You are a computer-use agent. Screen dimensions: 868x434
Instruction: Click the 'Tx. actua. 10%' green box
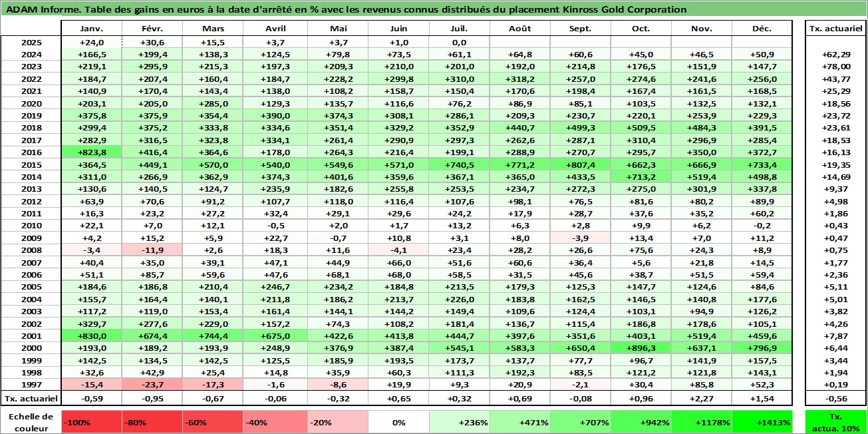click(836, 422)
